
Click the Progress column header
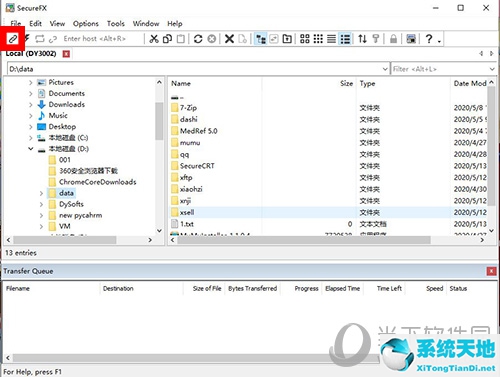point(306,288)
